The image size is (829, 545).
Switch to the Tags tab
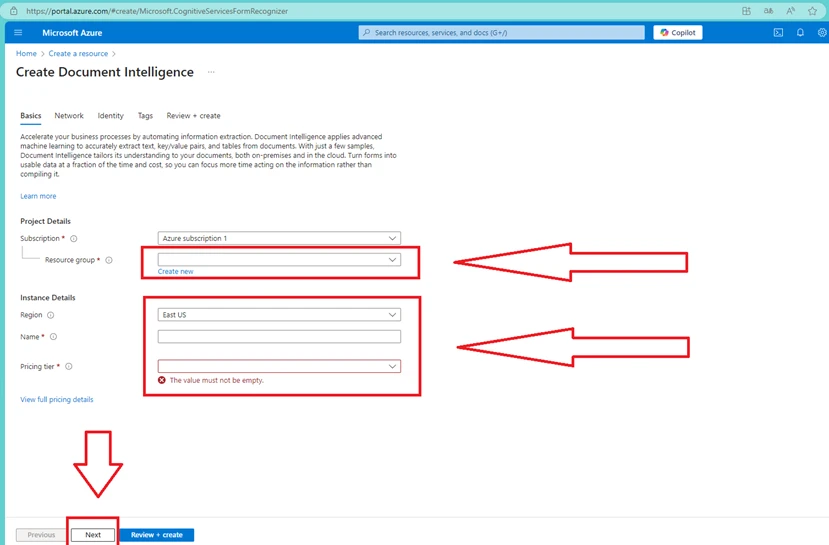tap(145, 116)
